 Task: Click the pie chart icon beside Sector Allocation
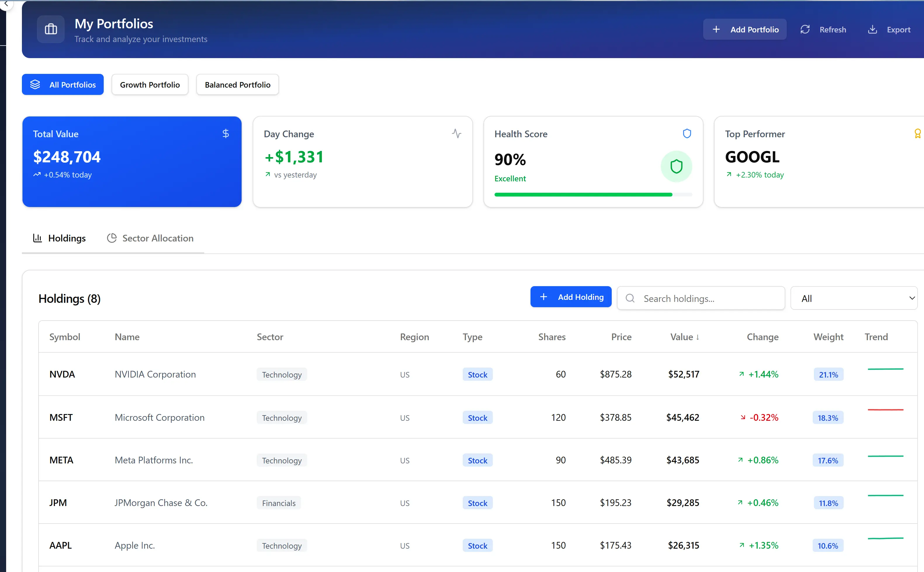point(112,238)
